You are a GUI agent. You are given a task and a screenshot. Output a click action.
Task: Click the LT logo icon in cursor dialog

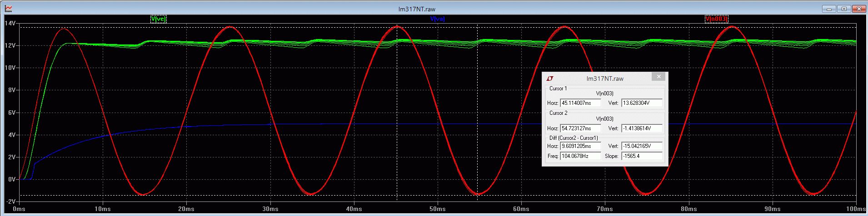pyautogui.click(x=549, y=79)
